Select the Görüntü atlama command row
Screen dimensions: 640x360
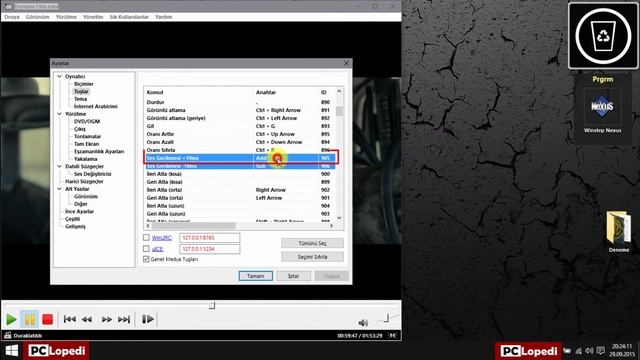click(240, 110)
